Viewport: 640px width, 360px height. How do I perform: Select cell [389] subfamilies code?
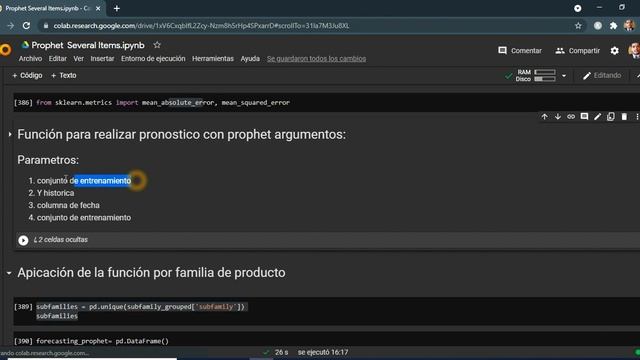pos(140,311)
